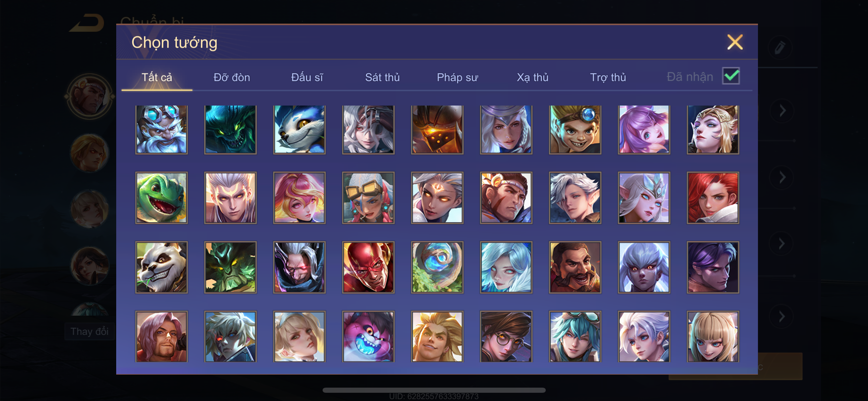868x401 pixels.
Task: Pick the panda hero portrait
Action: click(161, 267)
